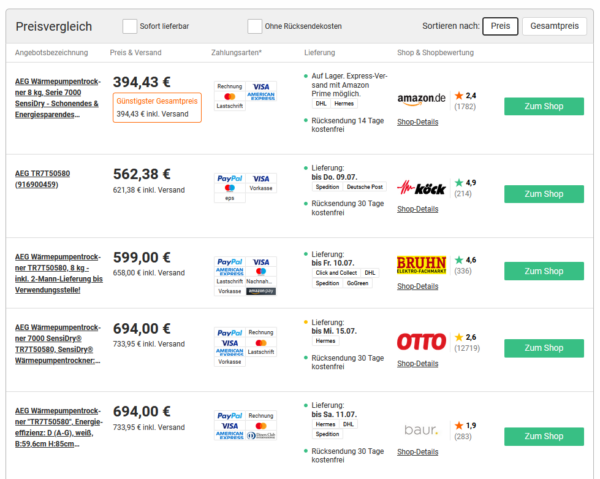Click the 394,43 € price
This screenshot has height=479, width=600.
click(142, 82)
